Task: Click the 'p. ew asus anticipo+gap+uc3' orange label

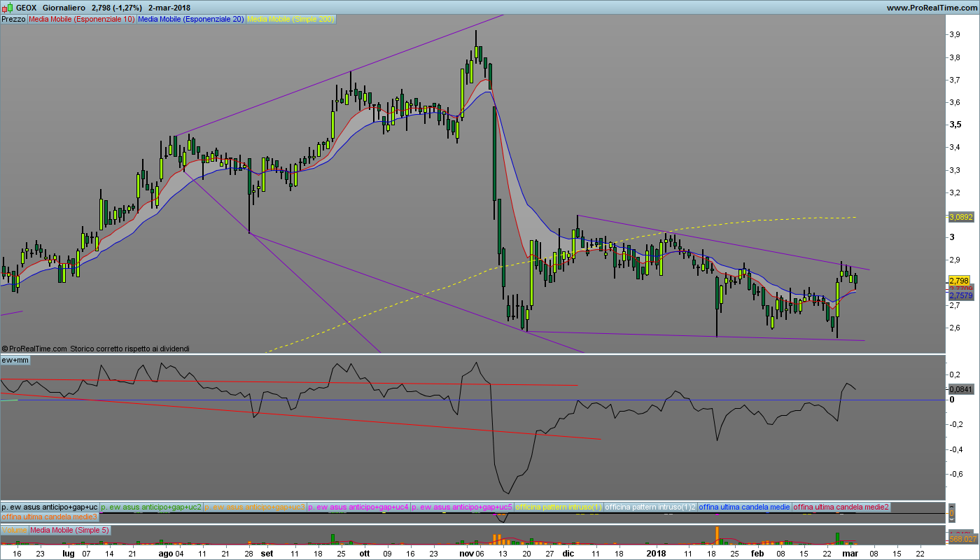Action: tap(255, 506)
